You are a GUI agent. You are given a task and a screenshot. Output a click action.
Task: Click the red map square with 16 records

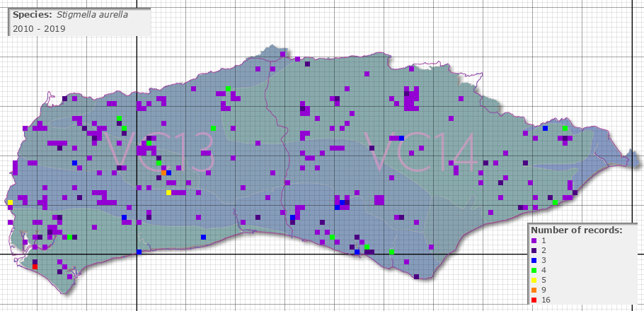tap(35, 266)
